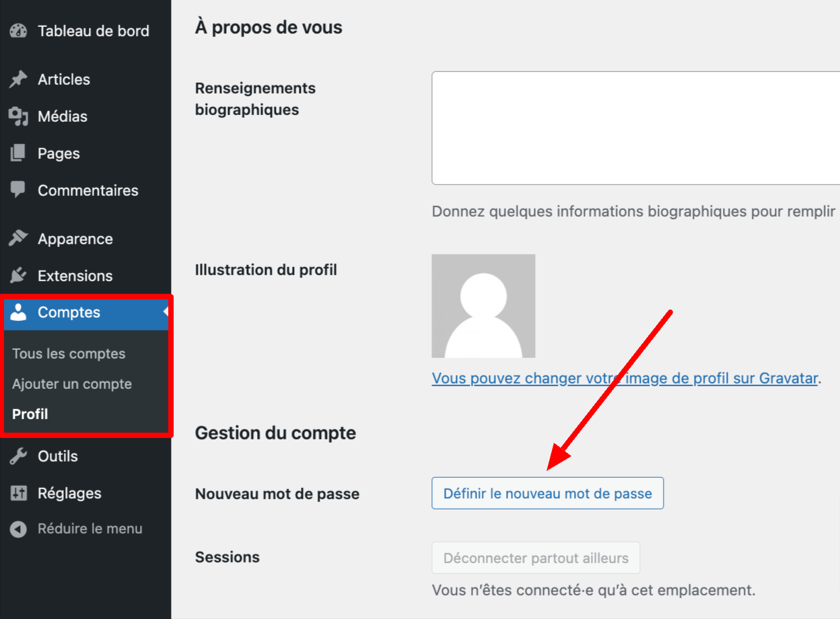The width and height of the screenshot is (840, 619).
Task: Open the Commentaires speech bubble icon
Action: click(x=17, y=190)
